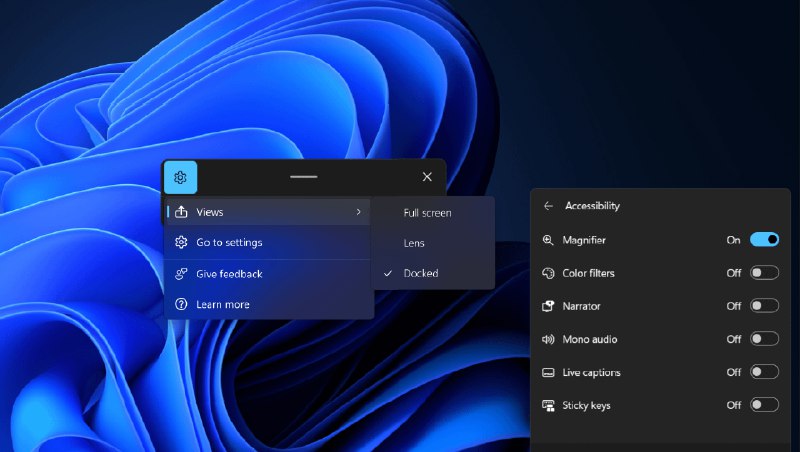Click the Accessibility panel title
This screenshot has height=452, width=800.
click(x=592, y=206)
